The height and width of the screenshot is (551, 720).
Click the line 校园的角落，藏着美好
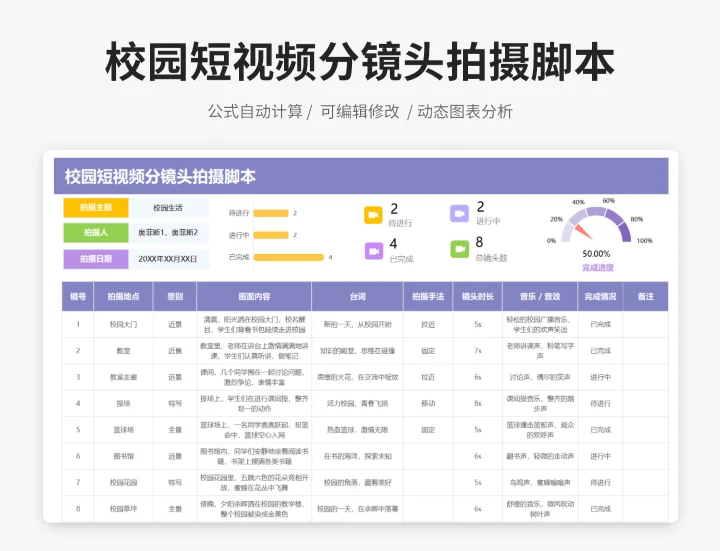[357, 482]
